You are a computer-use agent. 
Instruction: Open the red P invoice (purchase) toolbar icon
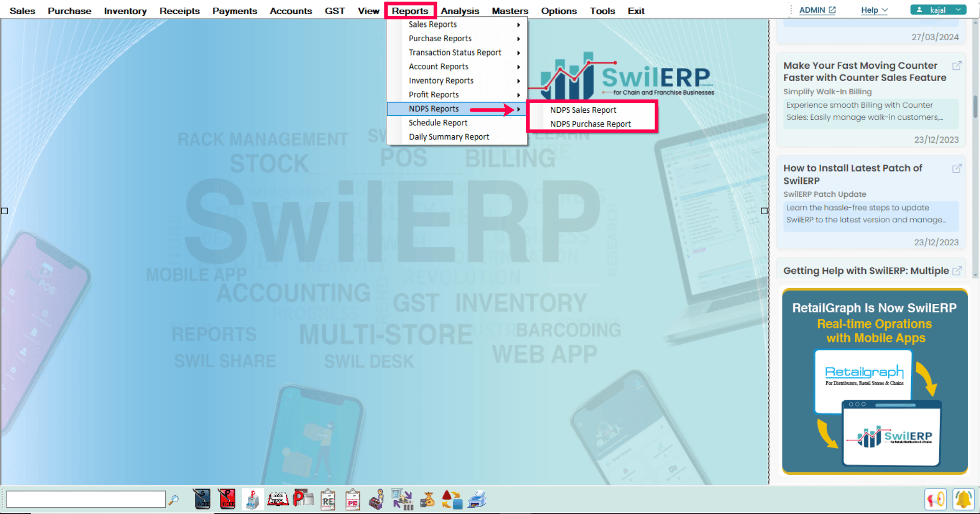tap(227, 499)
